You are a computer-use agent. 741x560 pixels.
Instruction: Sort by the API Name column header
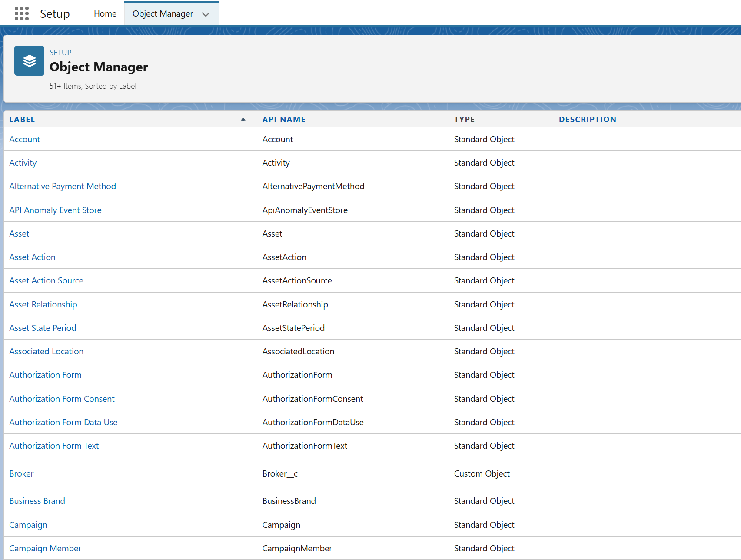[x=284, y=120]
